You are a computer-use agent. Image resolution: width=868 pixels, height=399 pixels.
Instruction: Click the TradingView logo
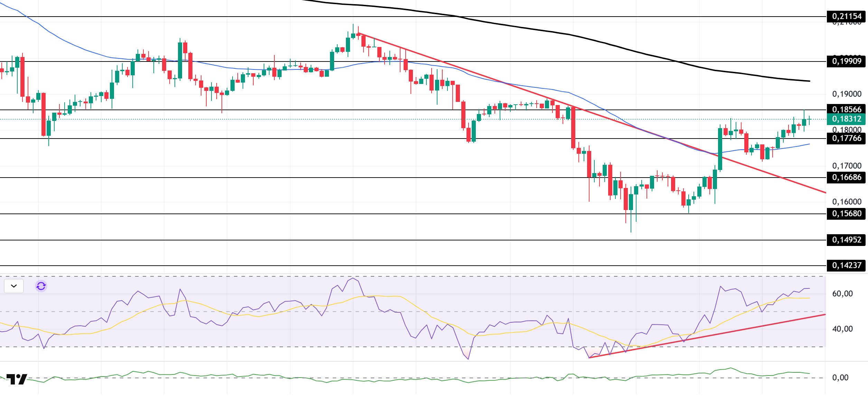coord(17,379)
